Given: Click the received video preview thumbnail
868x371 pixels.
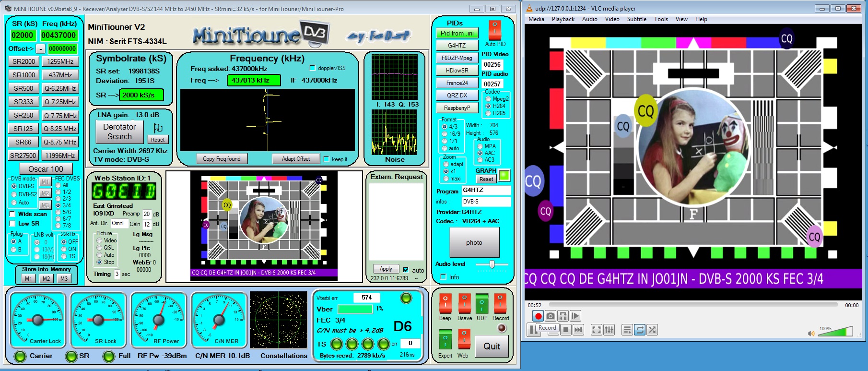Looking at the screenshot, I should pos(264,226).
